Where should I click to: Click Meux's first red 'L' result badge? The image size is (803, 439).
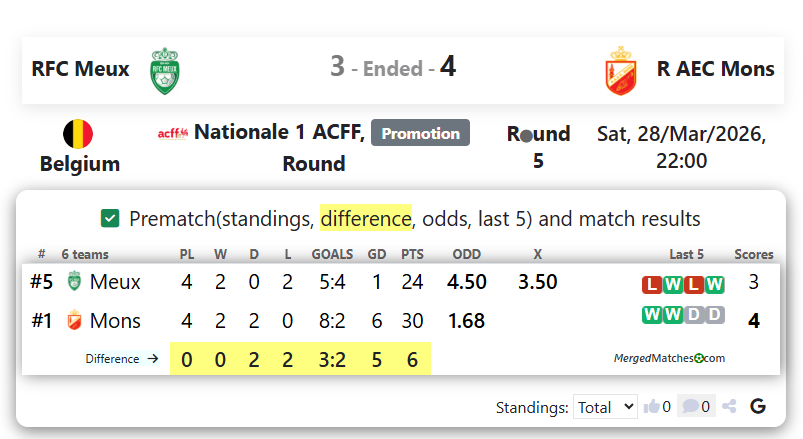(652, 285)
